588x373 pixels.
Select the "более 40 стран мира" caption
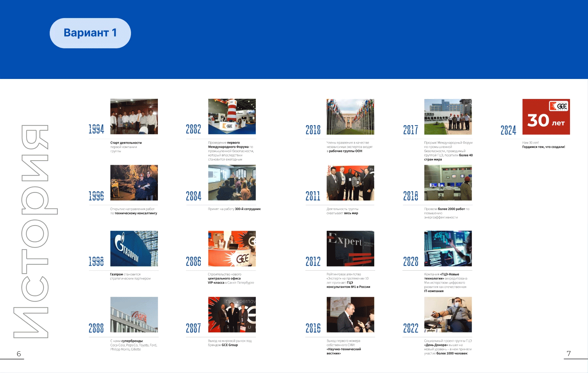[448, 151]
